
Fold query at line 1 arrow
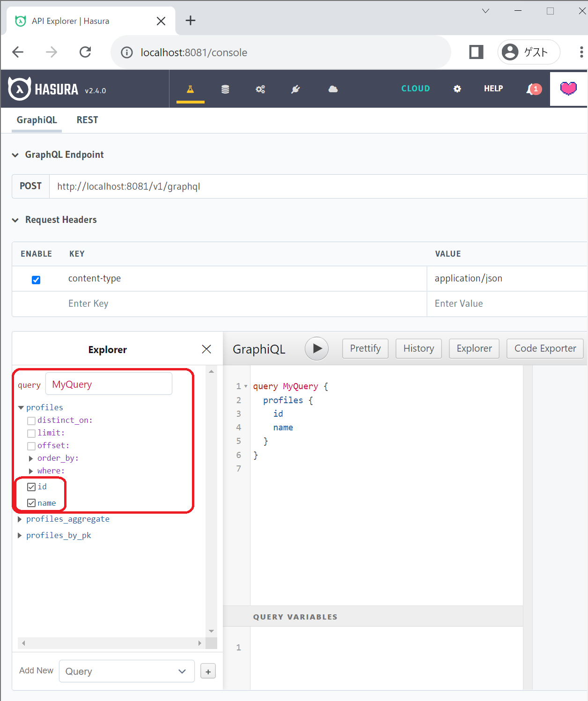(x=246, y=386)
